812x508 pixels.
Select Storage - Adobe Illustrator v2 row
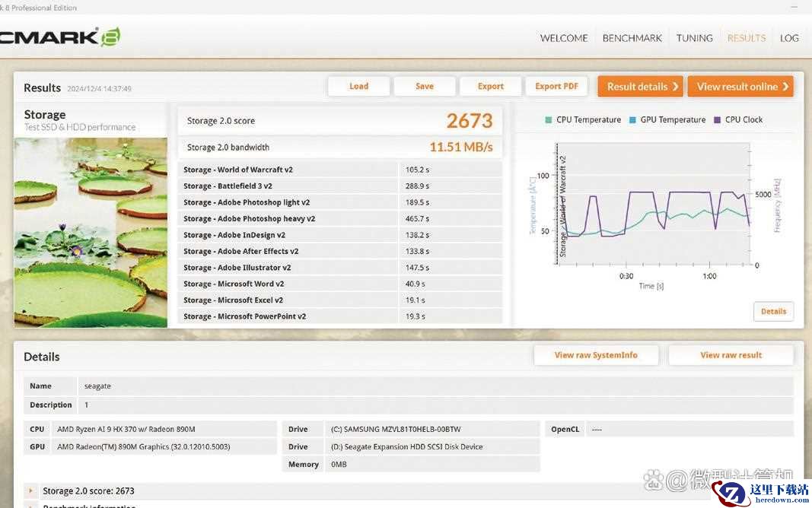[339, 268]
